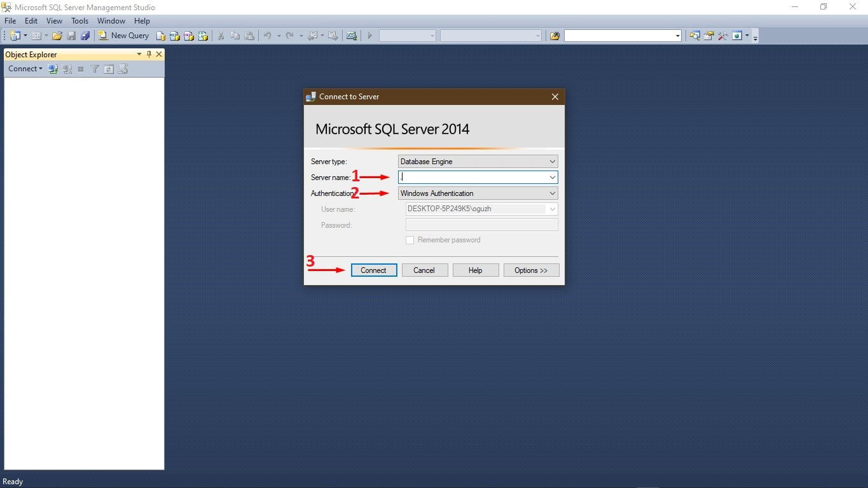Click the Cancel button
Viewport: 868px width, 488px height.
pos(424,270)
